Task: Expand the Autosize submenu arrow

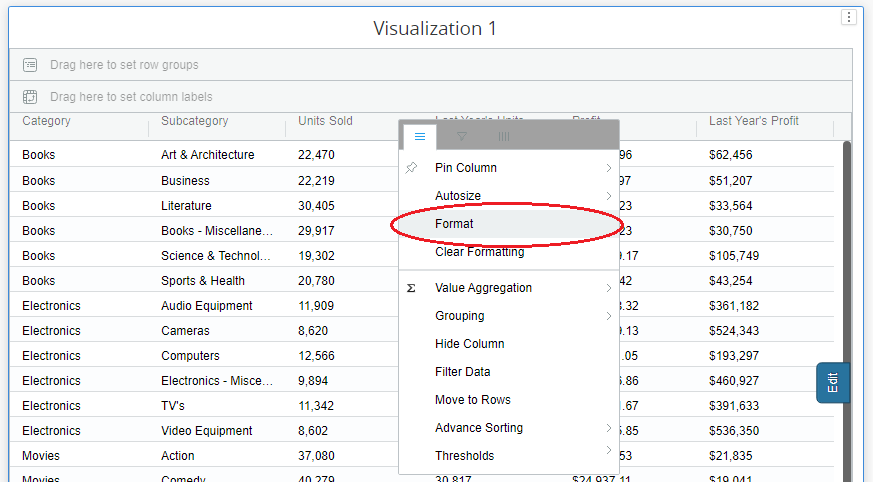Action: coord(608,196)
